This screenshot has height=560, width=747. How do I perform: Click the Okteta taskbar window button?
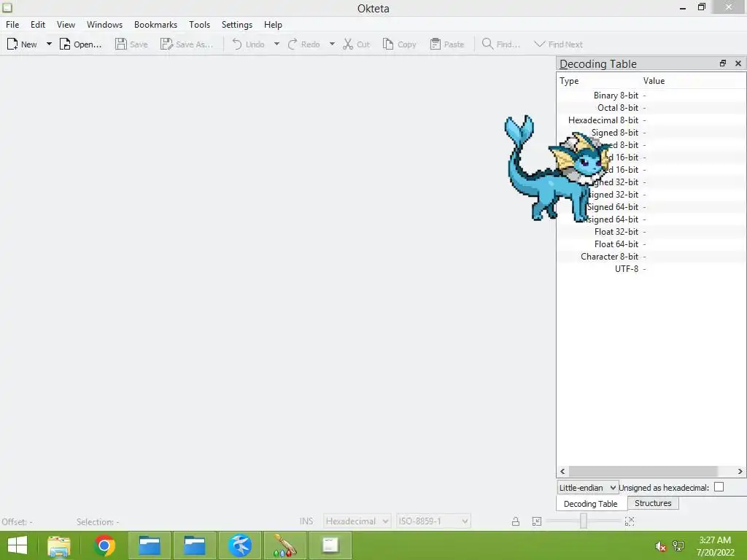pos(330,545)
